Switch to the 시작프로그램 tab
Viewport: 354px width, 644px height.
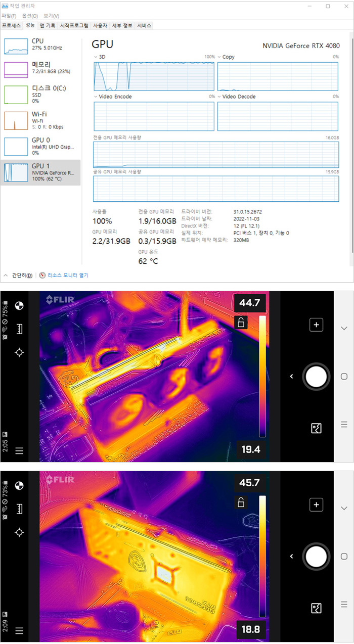[74, 25]
